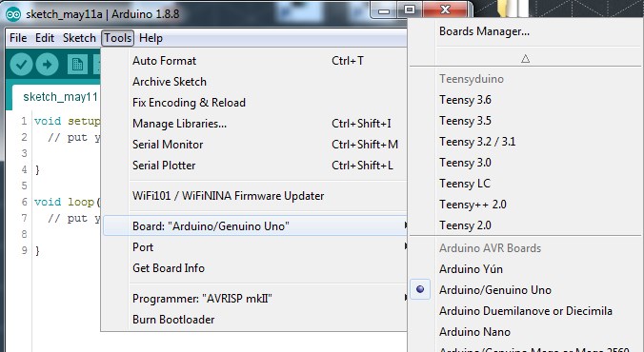Click the closing brace on line 4
This screenshot has width=644, height=352.
click(x=37, y=170)
